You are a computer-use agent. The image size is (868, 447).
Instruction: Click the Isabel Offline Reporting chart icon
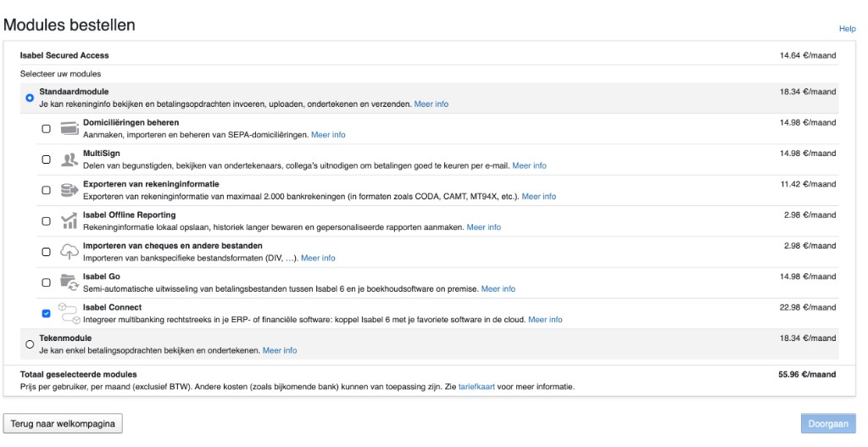[x=70, y=221]
